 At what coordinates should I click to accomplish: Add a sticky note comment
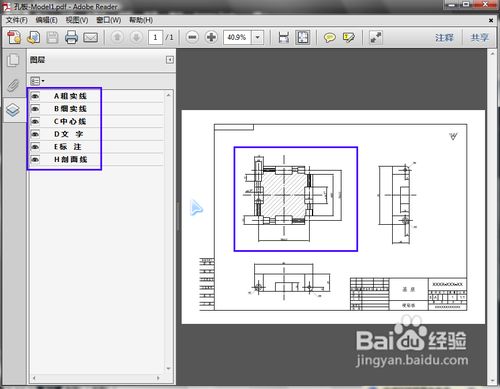(329, 37)
